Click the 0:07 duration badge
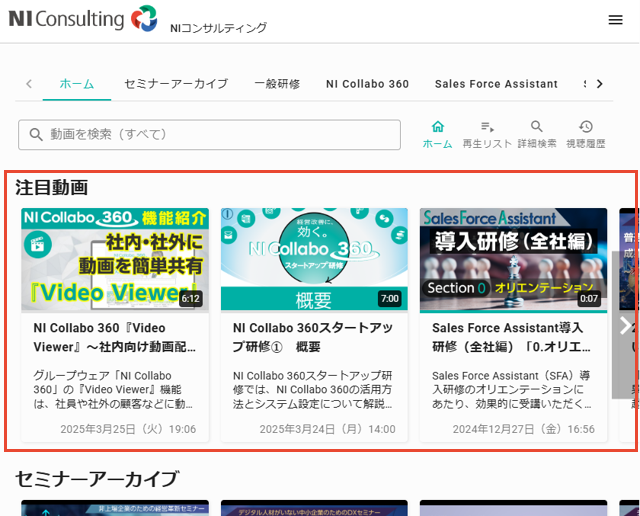Viewport: 640px width, 516px height. 589,299
